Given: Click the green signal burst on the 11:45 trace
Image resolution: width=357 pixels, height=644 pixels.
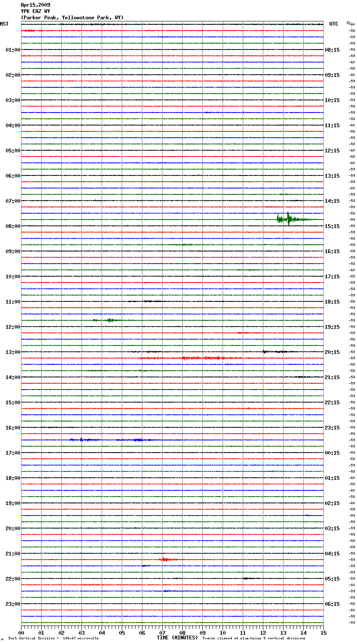Looking at the screenshot, I should 108,320.
